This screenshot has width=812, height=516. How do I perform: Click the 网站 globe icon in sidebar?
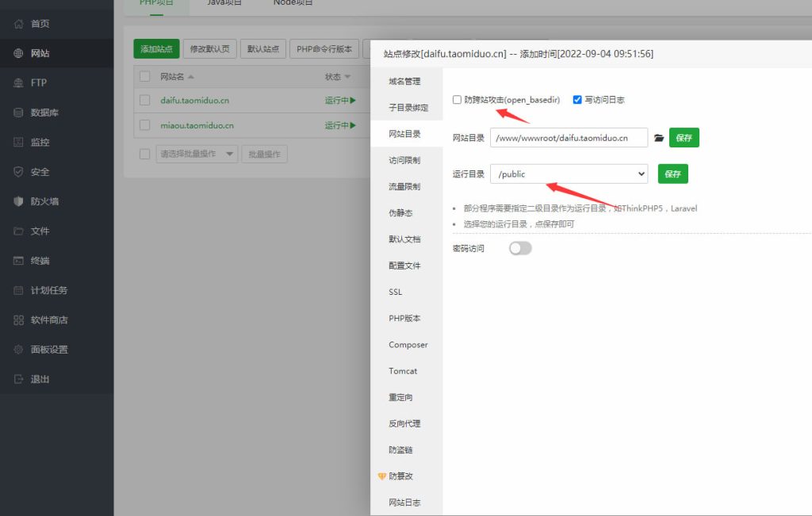coord(19,53)
